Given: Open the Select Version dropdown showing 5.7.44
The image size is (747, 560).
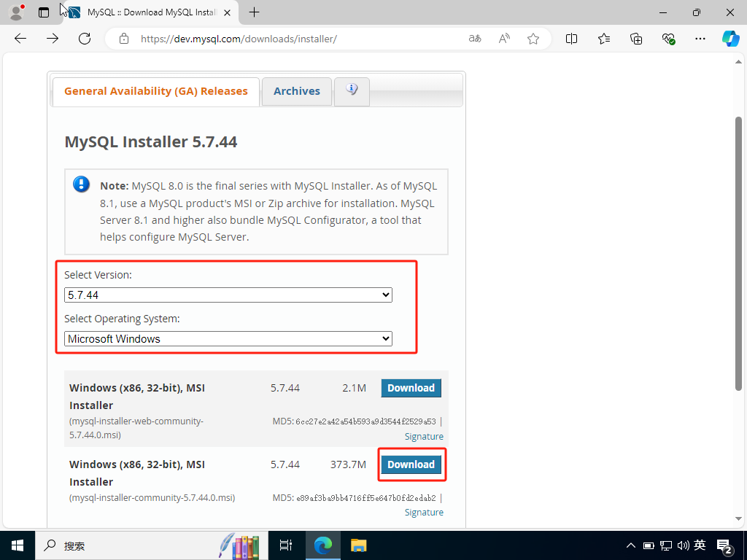Looking at the screenshot, I should click(228, 295).
